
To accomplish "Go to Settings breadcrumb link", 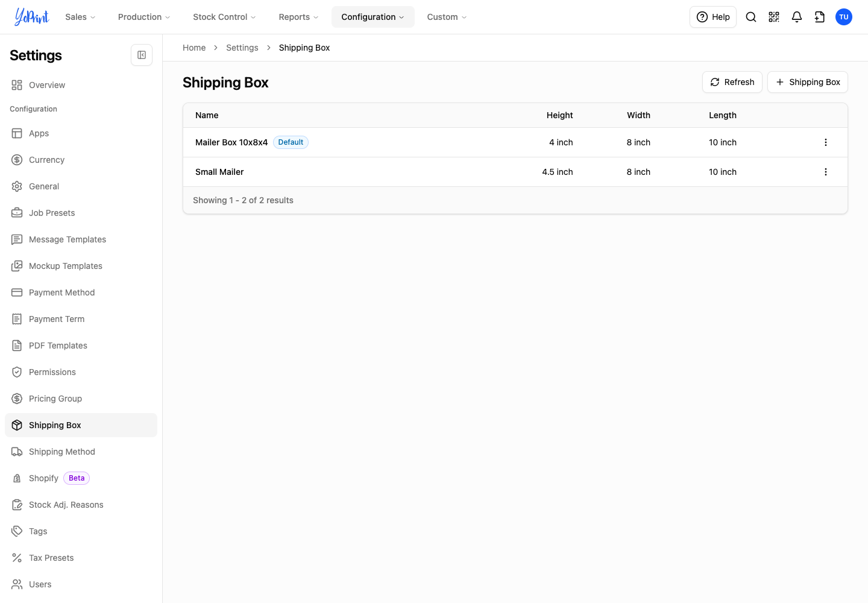I will click(x=242, y=48).
